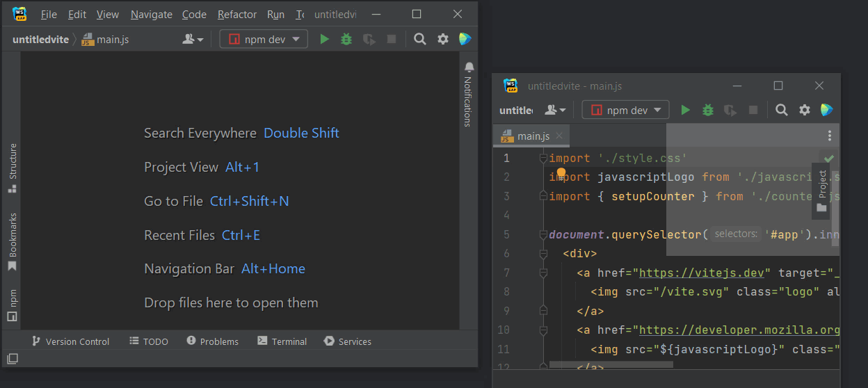The height and width of the screenshot is (388, 868).
Task: Run npm dev in the left window
Action: pyautogui.click(x=324, y=40)
